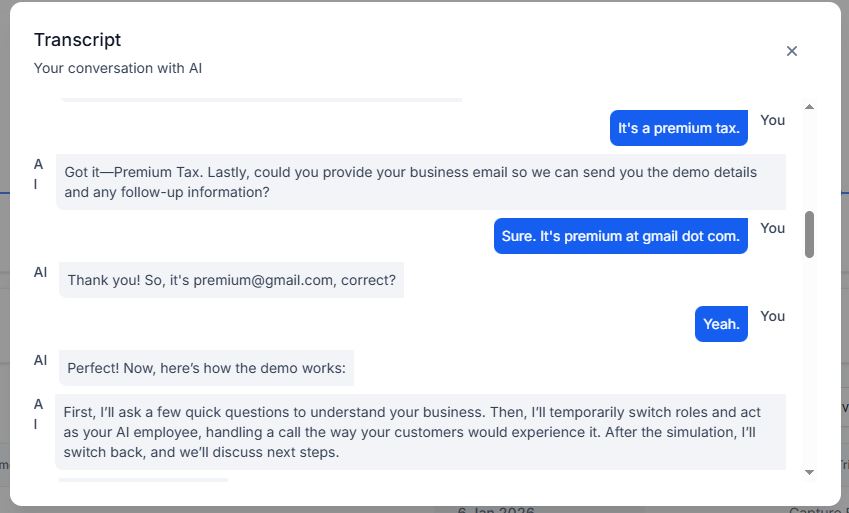Image resolution: width=849 pixels, height=513 pixels.
Task: Click the "AI" label beside the email confirmation
Action: pos(41,272)
